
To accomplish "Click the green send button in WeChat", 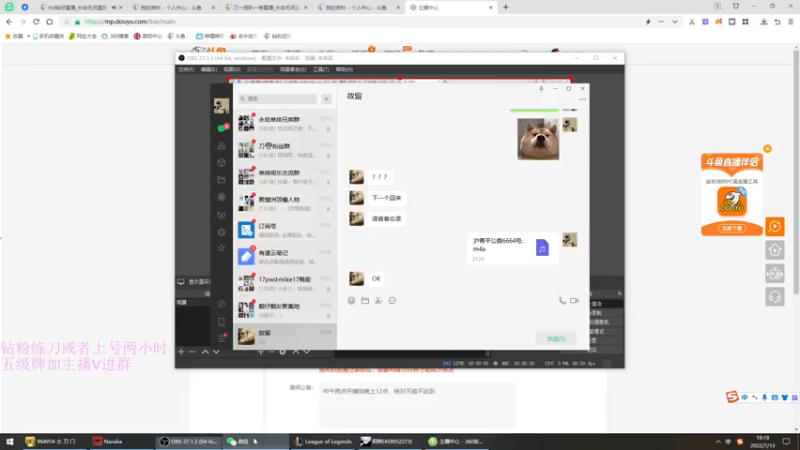I will coord(556,339).
